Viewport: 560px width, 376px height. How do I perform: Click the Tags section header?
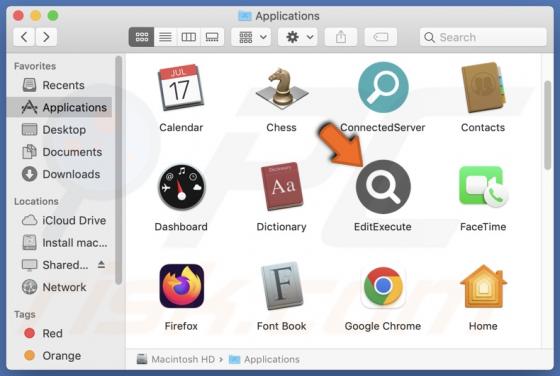(x=25, y=315)
